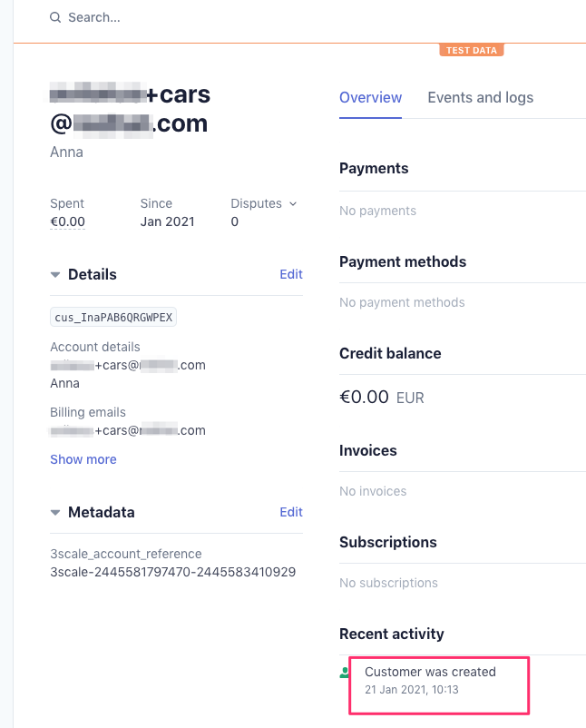Click the customer email heading

point(130,109)
